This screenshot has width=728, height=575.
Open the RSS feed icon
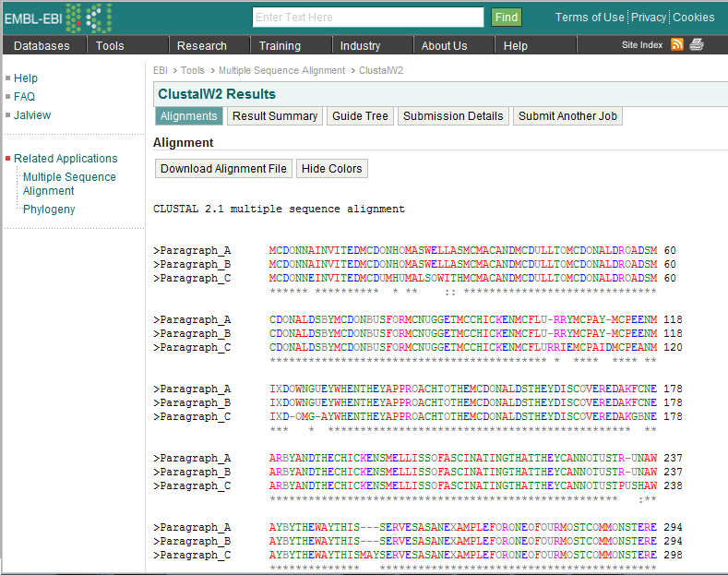point(677,44)
